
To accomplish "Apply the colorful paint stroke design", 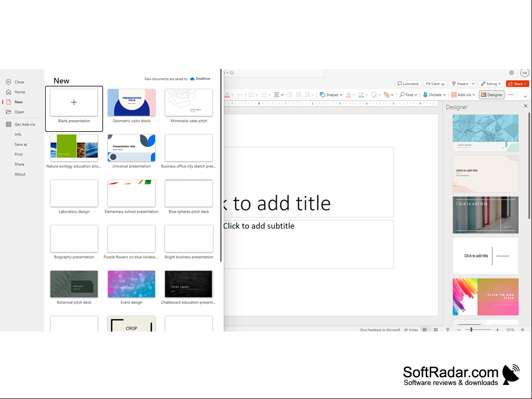I will pos(485,297).
